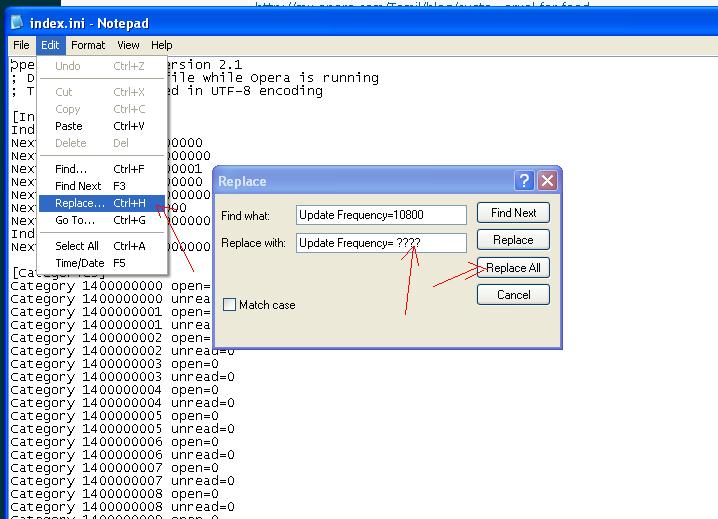Toggle the Match case checkbox
718x519 pixels.
pos(229,305)
